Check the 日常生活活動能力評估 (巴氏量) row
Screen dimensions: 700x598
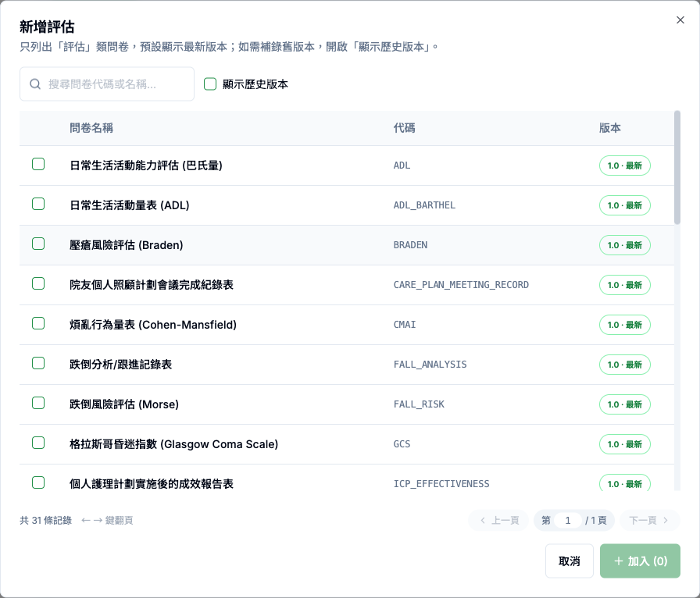[38, 164]
